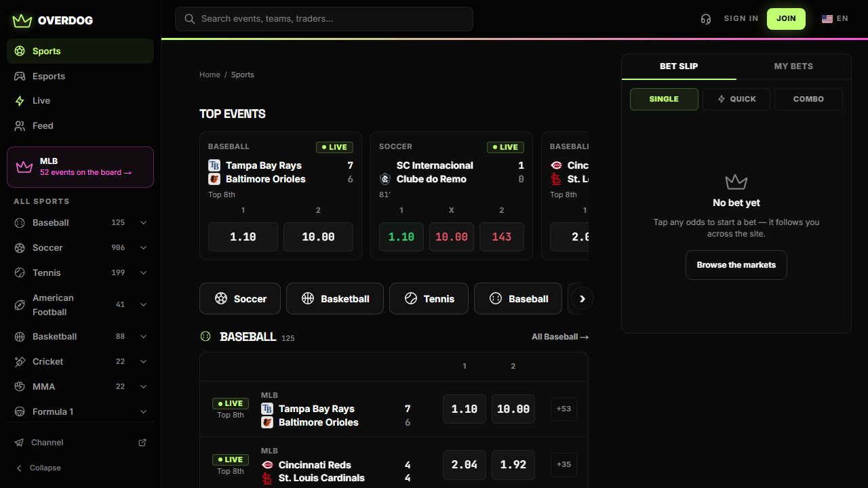Click the Tampa Bay Rays logo in top events

(x=214, y=165)
